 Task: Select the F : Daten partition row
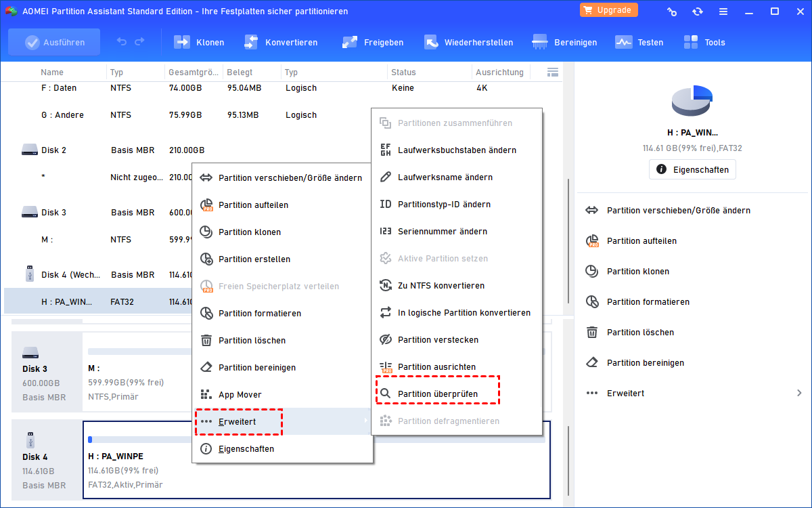pyautogui.click(x=283, y=88)
